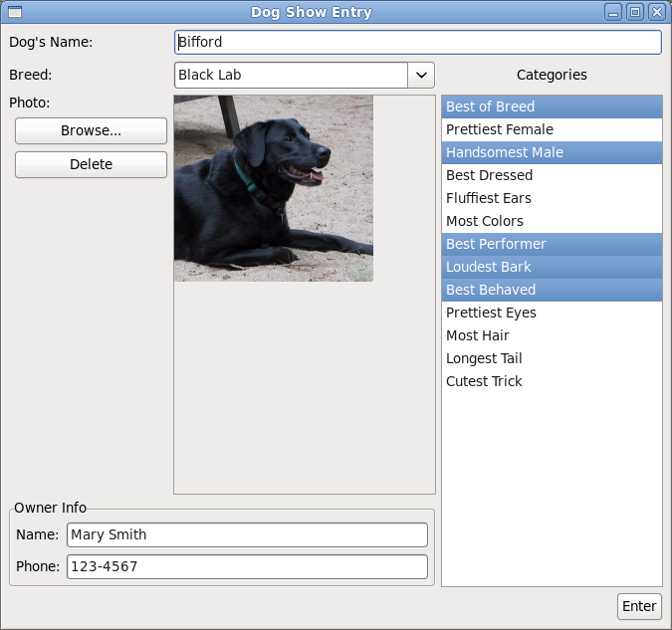
Task: Click the Browse... photo button
Action: 91,130
